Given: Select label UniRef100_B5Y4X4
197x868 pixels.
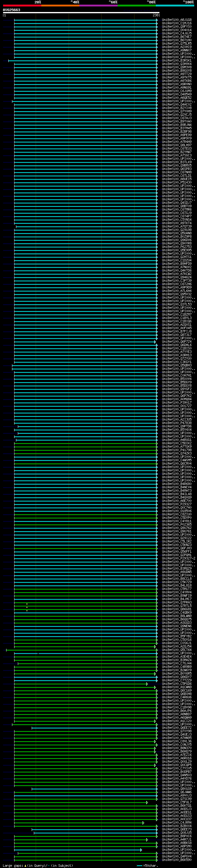Looking at the screenshot, I should click(177, 430).
